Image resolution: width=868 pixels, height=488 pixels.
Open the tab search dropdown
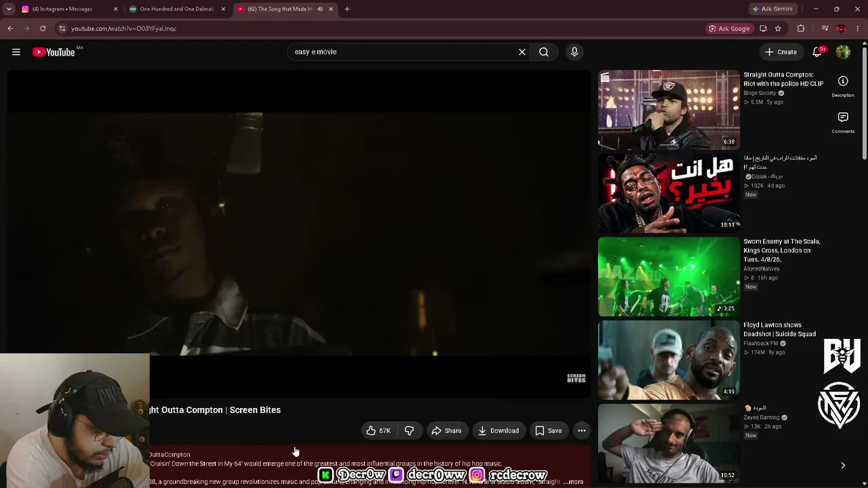click(x=9, y=9)
